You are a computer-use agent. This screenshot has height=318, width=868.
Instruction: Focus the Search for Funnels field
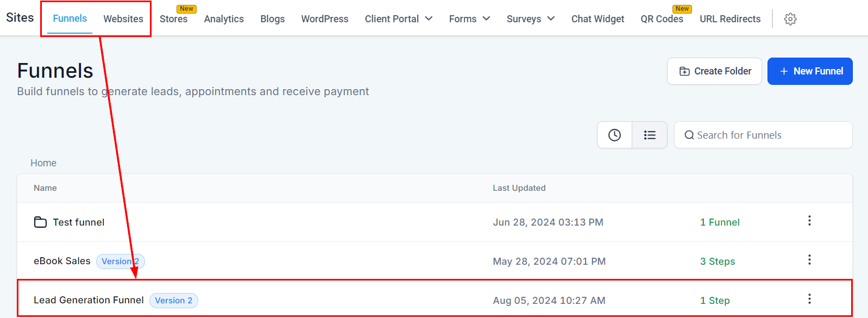(x=763, y=135)
